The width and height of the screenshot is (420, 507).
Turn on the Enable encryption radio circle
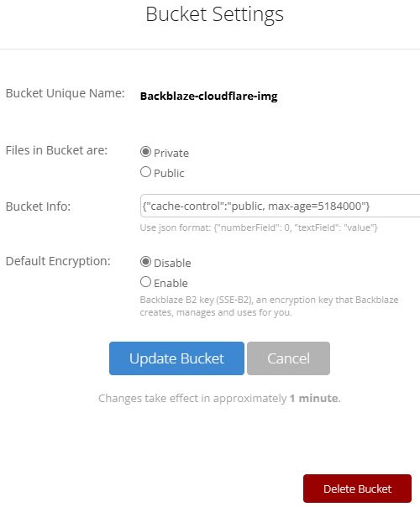tap(145, 282)
